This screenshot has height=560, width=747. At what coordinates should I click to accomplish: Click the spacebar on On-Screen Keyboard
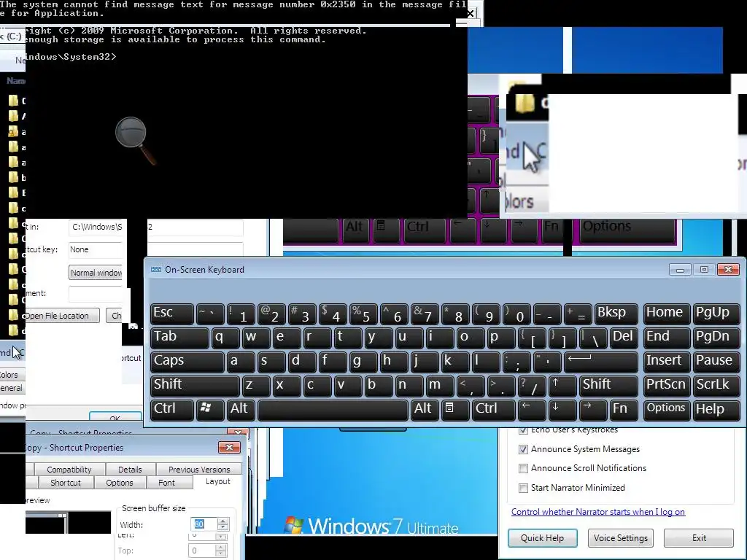[x=333, y=410]
